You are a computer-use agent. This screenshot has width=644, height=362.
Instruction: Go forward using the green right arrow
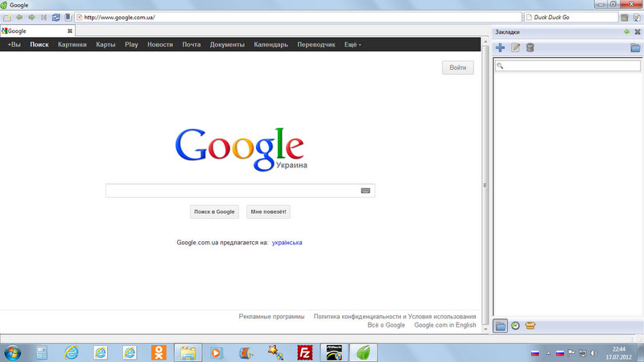(31, 17)
